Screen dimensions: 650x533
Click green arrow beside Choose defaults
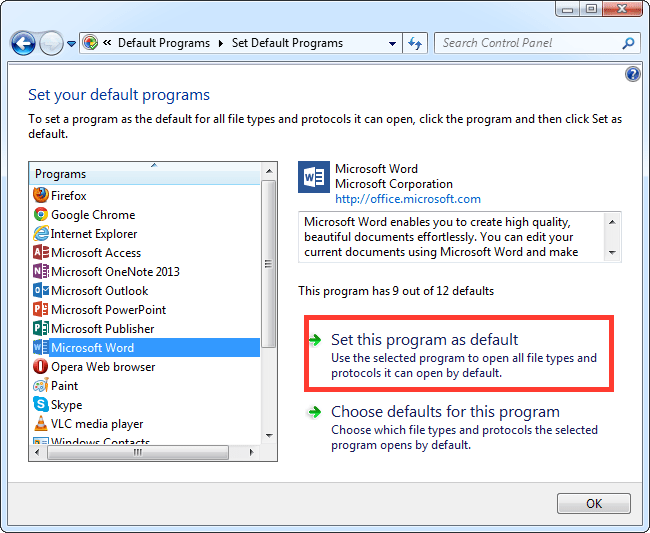click(315, 412)
